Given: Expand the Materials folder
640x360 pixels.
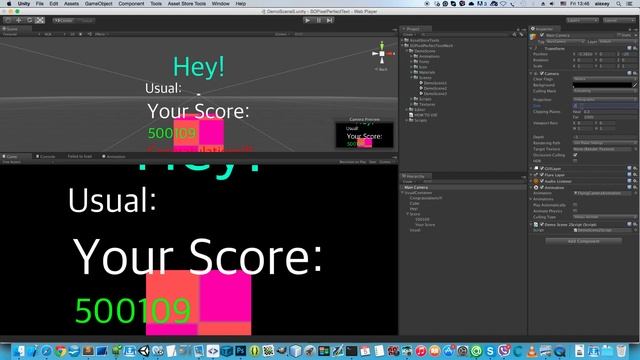Looking at the screenshot, I should [x=412, y=72].
